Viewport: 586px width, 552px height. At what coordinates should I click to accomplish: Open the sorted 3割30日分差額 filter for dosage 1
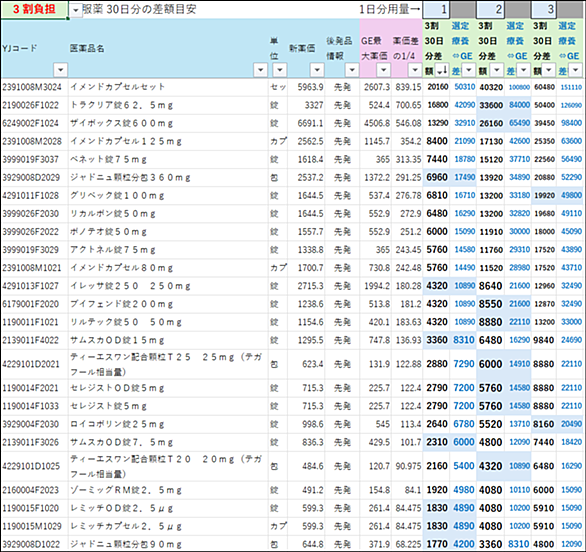[x=442, y=70]
